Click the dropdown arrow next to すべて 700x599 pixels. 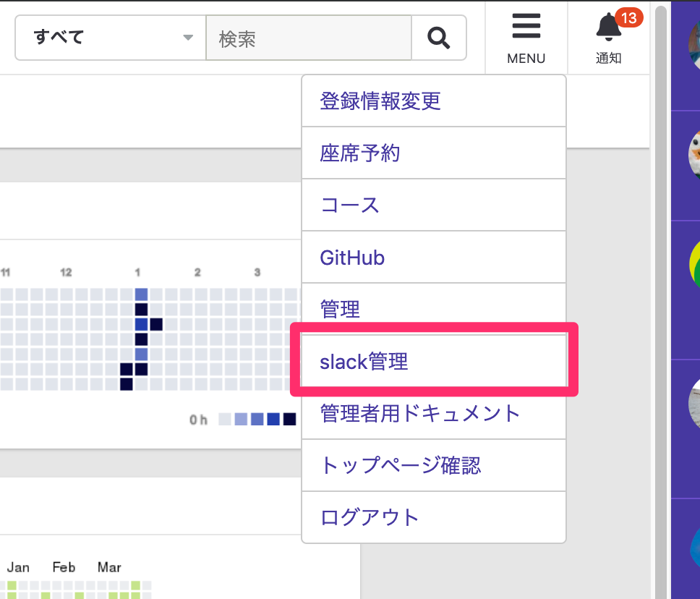click(x=188, y=38)
